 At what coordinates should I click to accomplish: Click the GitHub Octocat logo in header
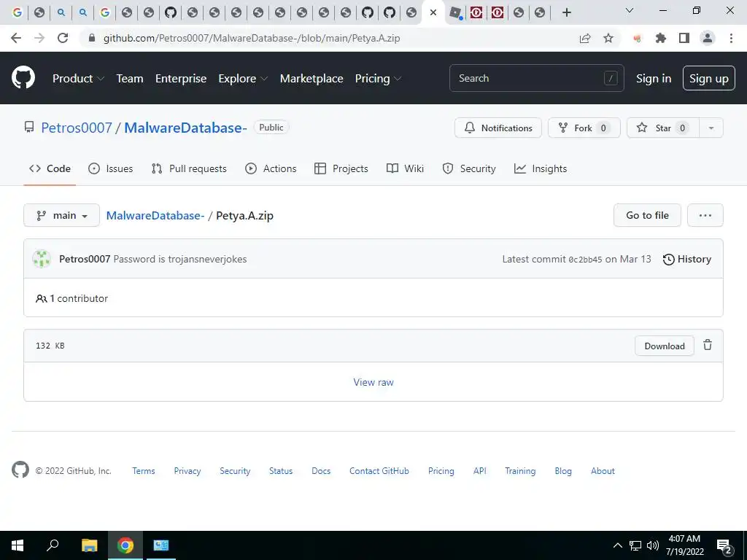pyautogui.click(x=23, y=78)
